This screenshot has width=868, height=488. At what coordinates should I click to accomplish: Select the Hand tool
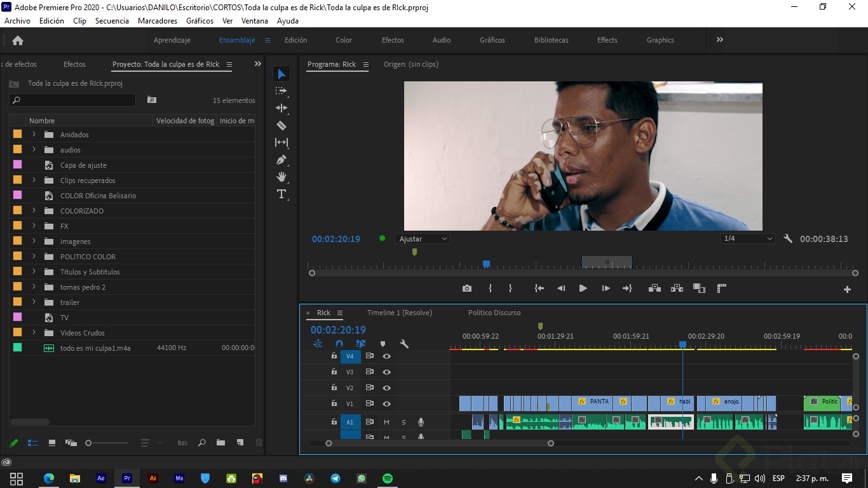pos(281,177)
